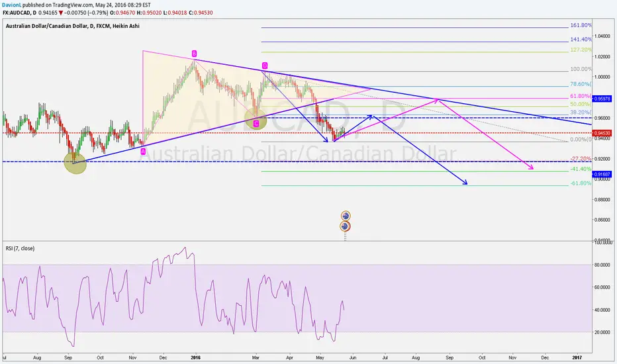Click the -27.20% extension label
The image size is (617, 364).
581,159
